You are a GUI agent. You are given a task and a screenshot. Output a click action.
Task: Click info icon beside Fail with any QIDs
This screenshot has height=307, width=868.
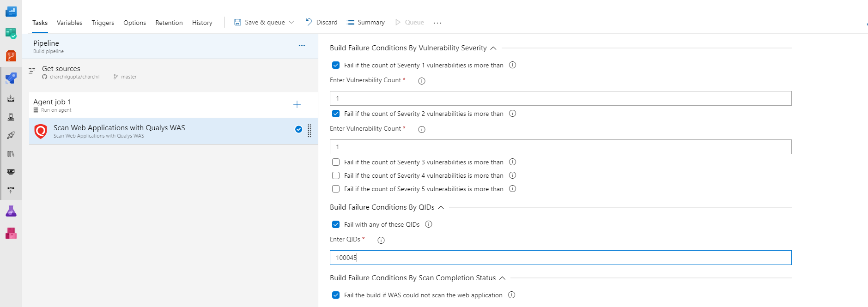pyautogui.click(x=429, y=224)
